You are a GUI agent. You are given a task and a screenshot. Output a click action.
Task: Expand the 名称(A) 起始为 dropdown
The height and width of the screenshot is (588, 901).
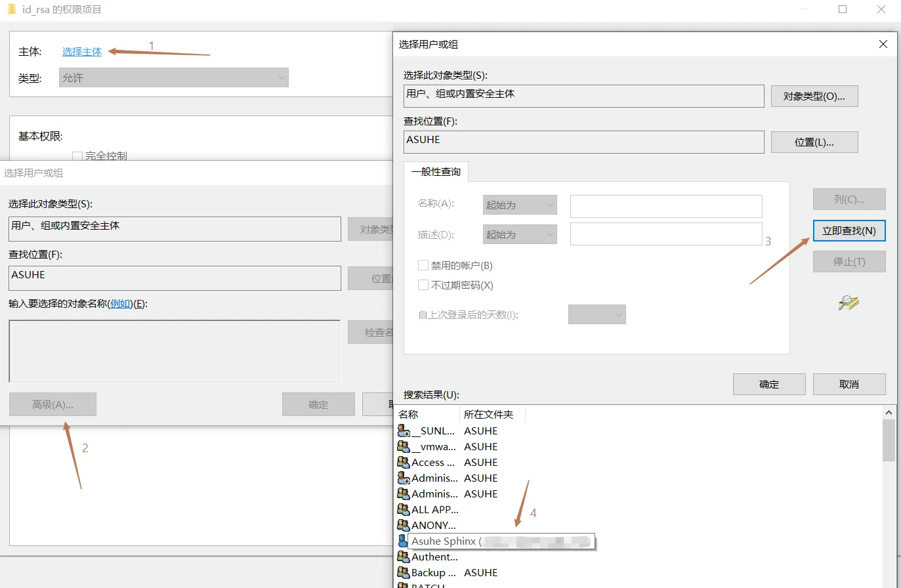520,205
